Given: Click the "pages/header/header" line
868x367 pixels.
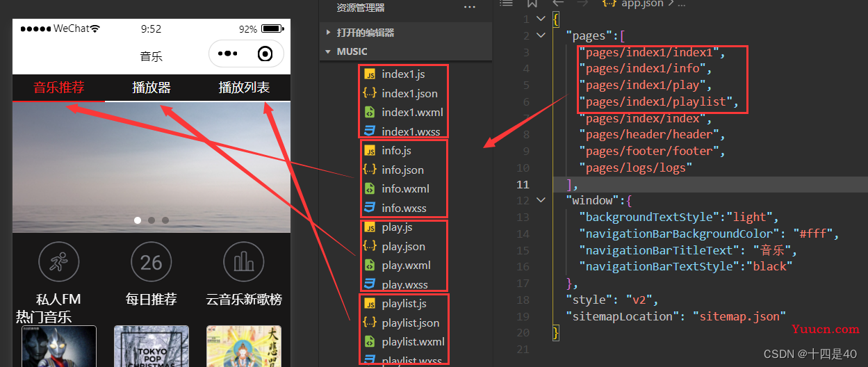Looking at the screenshot, I should pyautogui.click(x=652, y=134).
